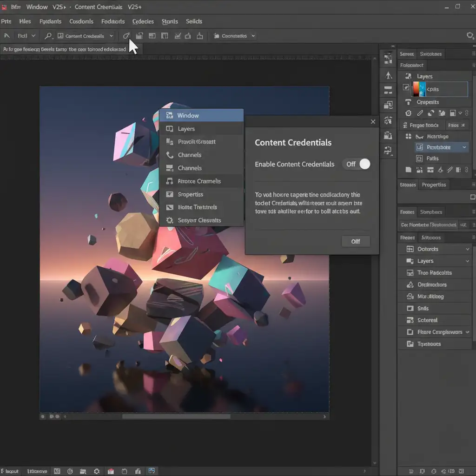Image resolution: width=476 pixels, height=476 pixels.
Task: Click the magnifier search icon in options bar
Action: click(48, 36)
